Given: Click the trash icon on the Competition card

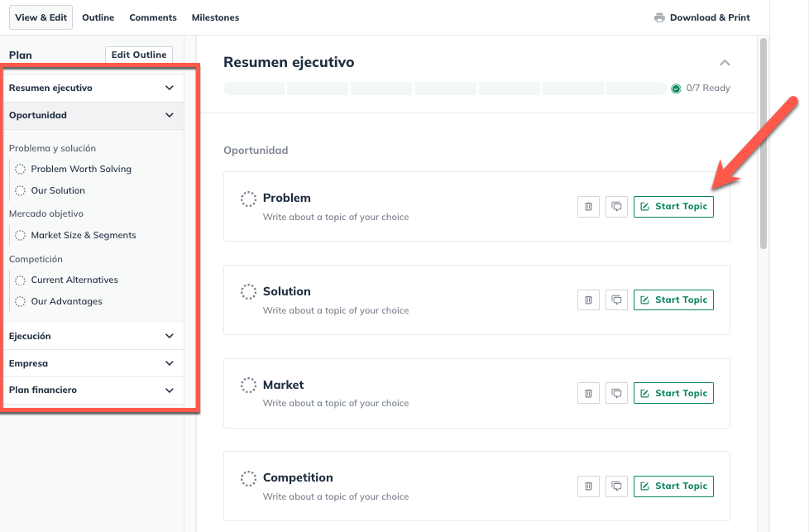Looking at the screenshot, I should click(x=588, y=486).
